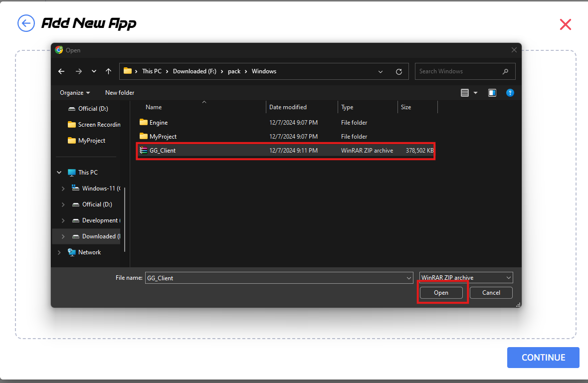Click the Open button

click(x=441, y=293)
